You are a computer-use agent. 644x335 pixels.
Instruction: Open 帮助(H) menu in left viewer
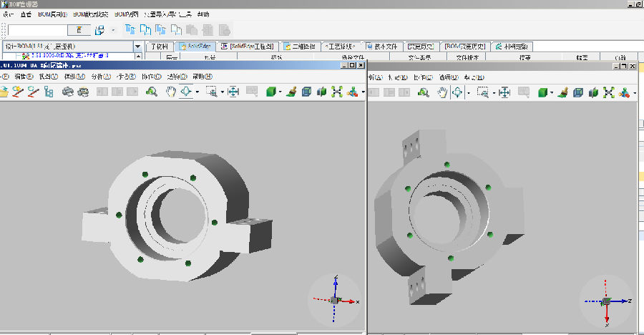click(203, 77)
